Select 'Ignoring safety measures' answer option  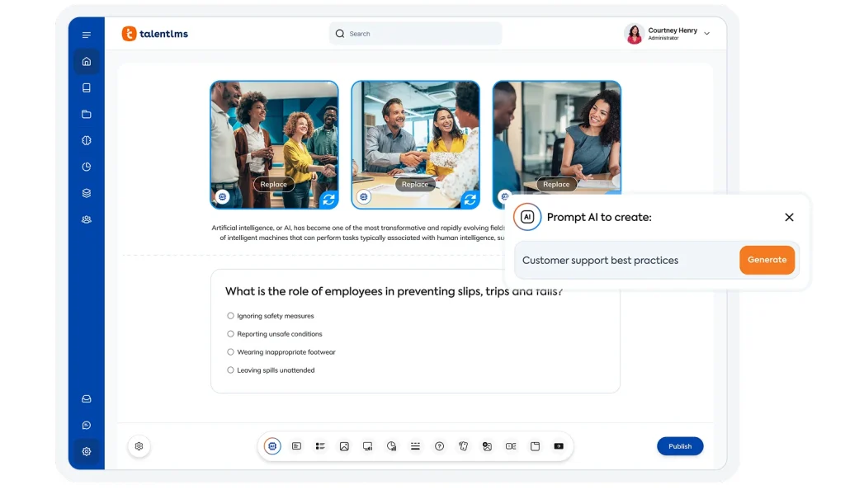(x=231, y=316)
